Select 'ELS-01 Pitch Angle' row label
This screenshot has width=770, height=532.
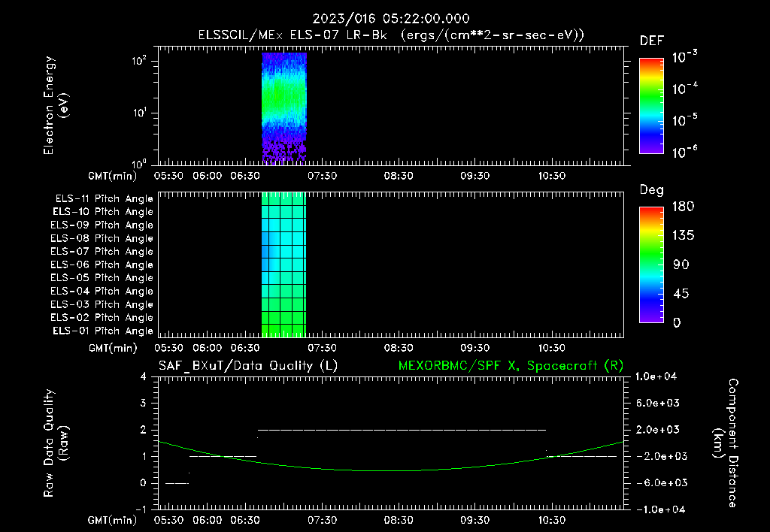[x=102, y=331]
